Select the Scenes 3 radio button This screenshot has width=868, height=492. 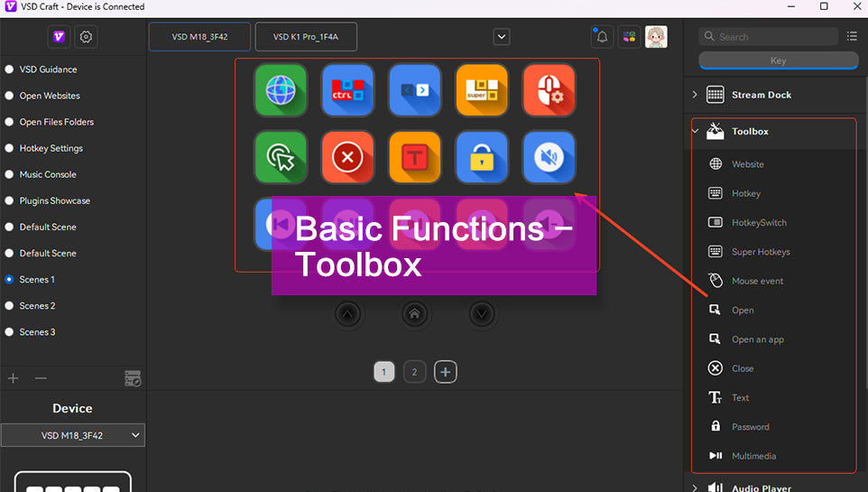(x=9, y=332)
